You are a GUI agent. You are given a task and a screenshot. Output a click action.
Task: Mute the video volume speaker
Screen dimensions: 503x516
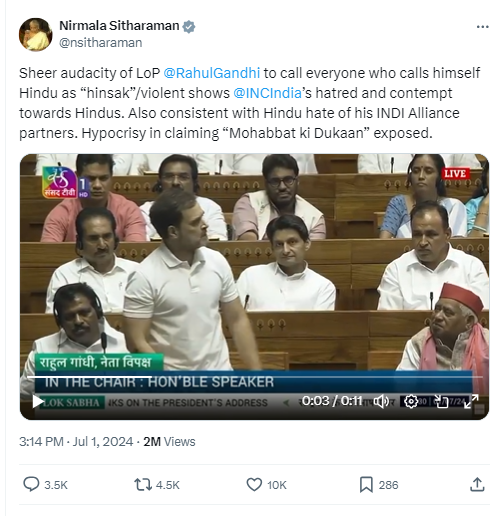click(x=381, y=401)
